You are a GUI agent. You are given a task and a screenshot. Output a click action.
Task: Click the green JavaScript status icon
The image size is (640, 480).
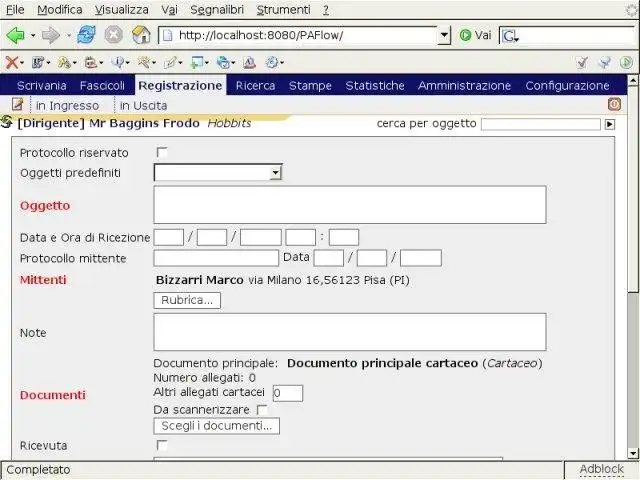(626, 62)
